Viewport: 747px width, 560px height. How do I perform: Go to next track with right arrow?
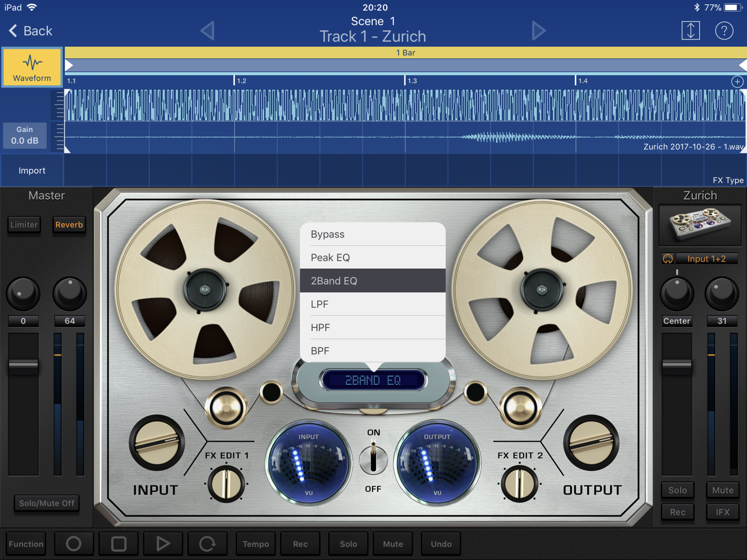pyautogui.click(x=538, y=31)
